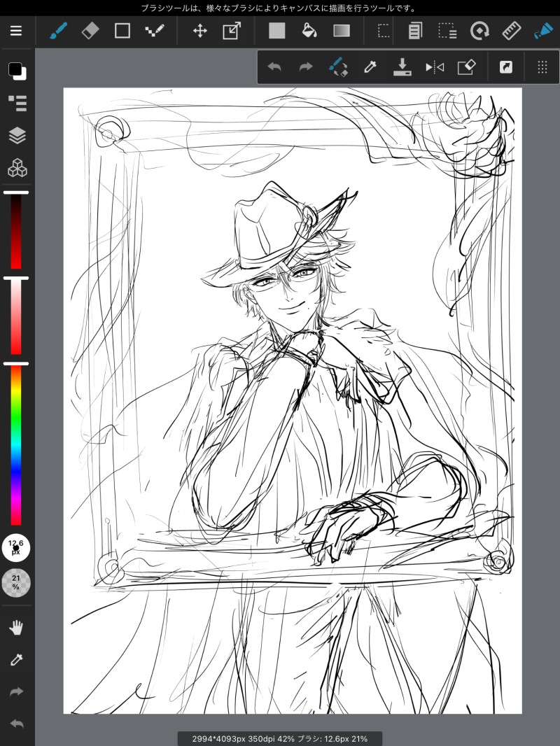Pick a hue on rainbow slider

[16, 444]
